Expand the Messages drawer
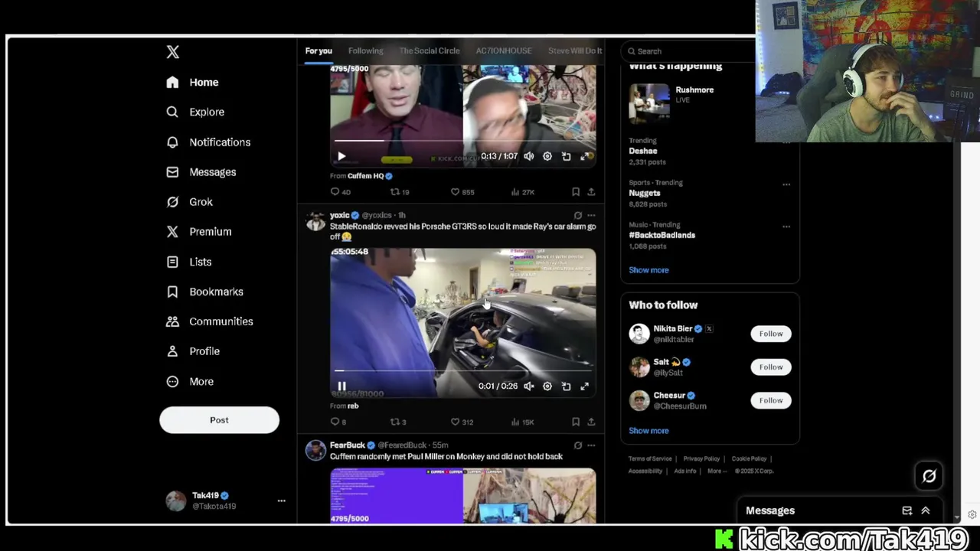Viewport: 980px width, 551px height. click(926, 510)
